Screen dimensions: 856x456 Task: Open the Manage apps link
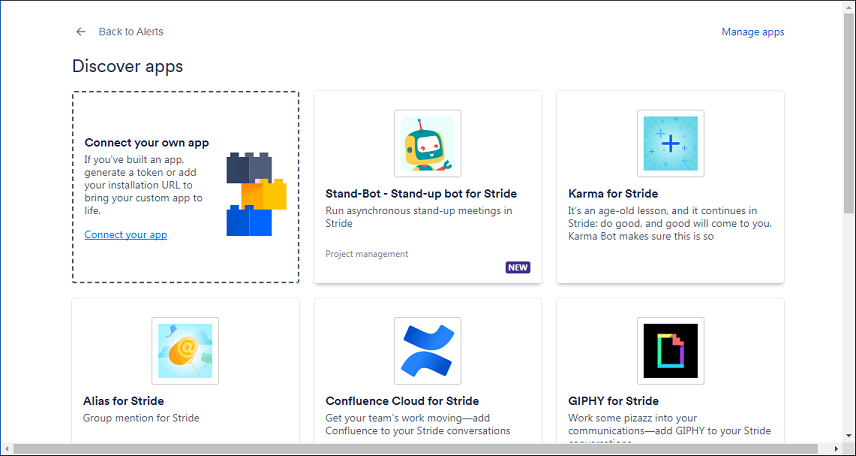(x=753, y=32)
